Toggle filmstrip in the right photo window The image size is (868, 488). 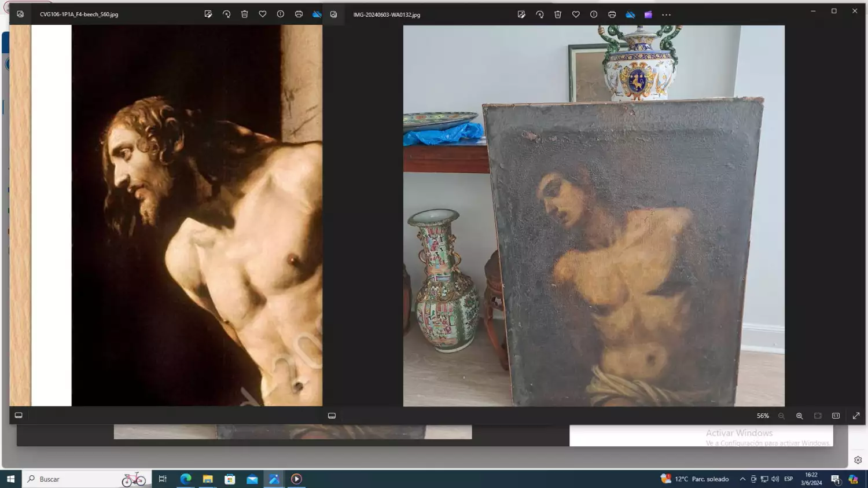pos(332,416)
